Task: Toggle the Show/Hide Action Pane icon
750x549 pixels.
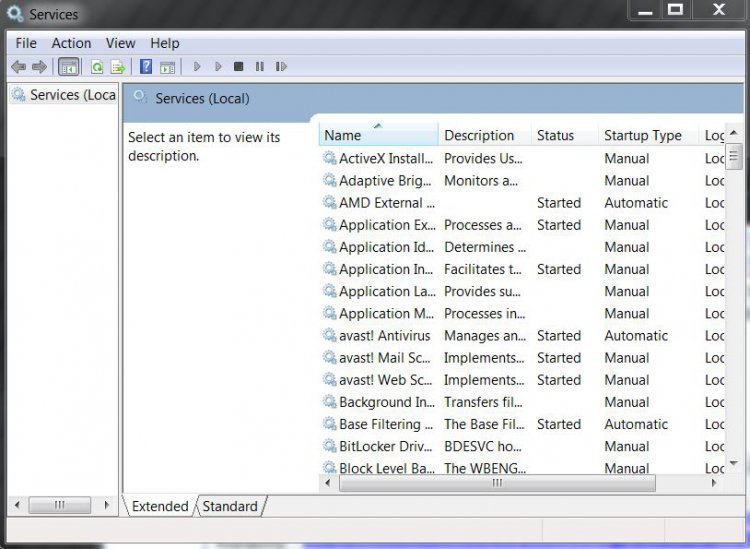Action: click(167, 67)
